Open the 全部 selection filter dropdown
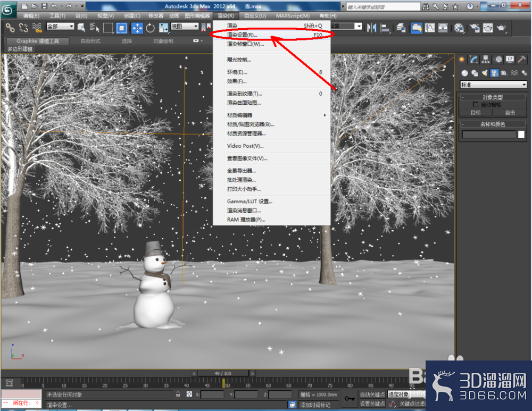 tap(60, 26)
